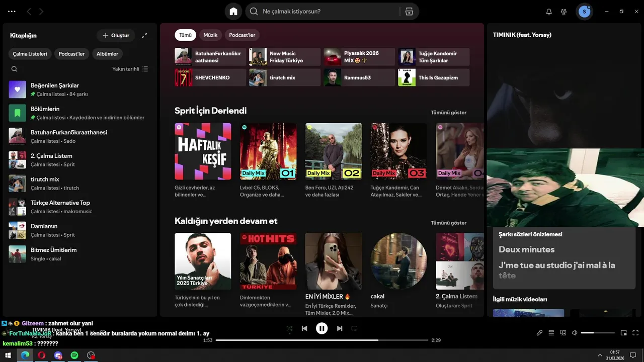Skip to the previous track
644x362 pixels.
point(304,328)
